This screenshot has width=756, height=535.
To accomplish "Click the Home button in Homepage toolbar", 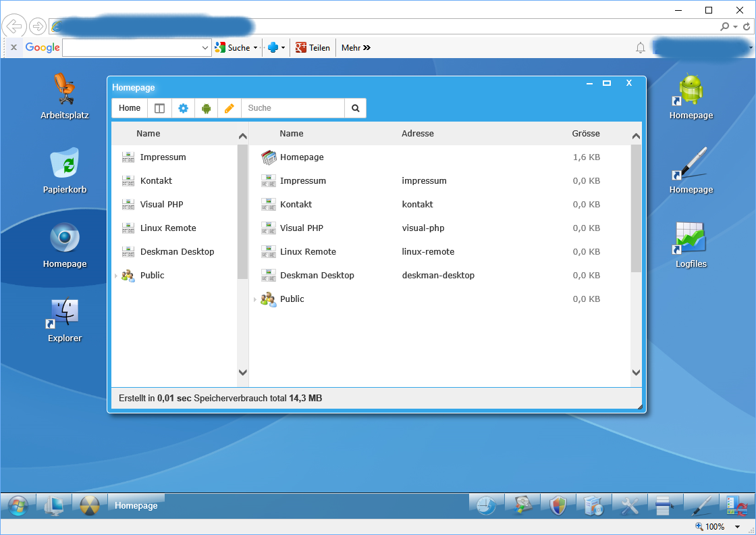I will click(130, 108).
